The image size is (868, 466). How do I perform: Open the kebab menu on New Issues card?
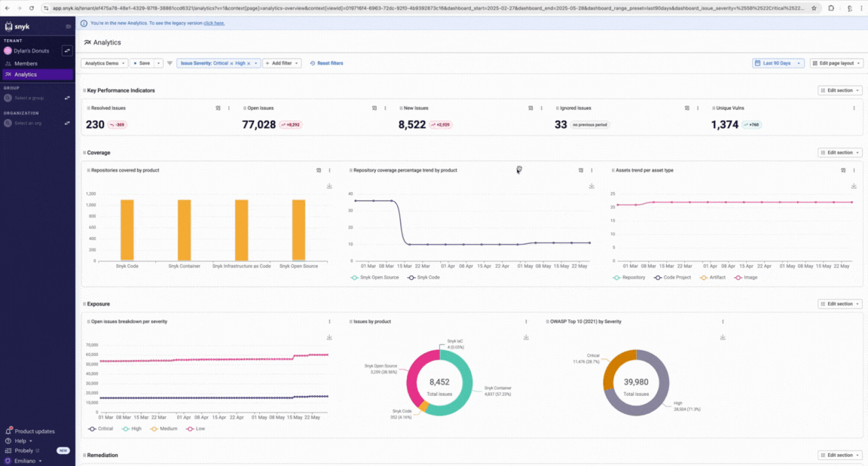coord(542,108)
